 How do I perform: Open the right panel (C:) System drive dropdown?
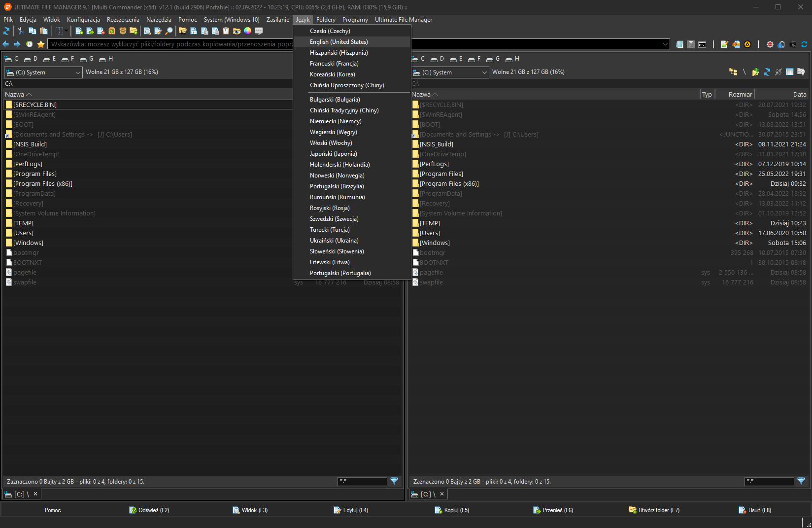click(x=449, y=72)
